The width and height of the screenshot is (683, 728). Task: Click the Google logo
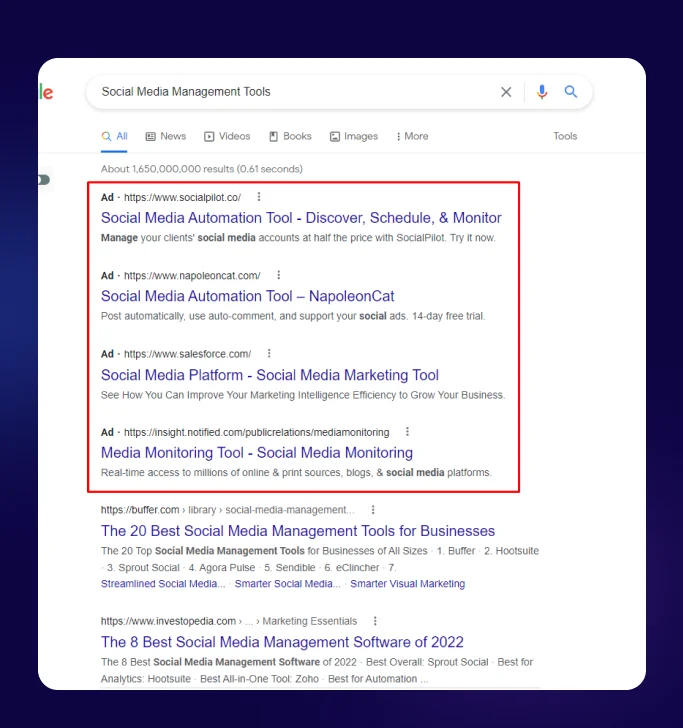click(46, 92)
